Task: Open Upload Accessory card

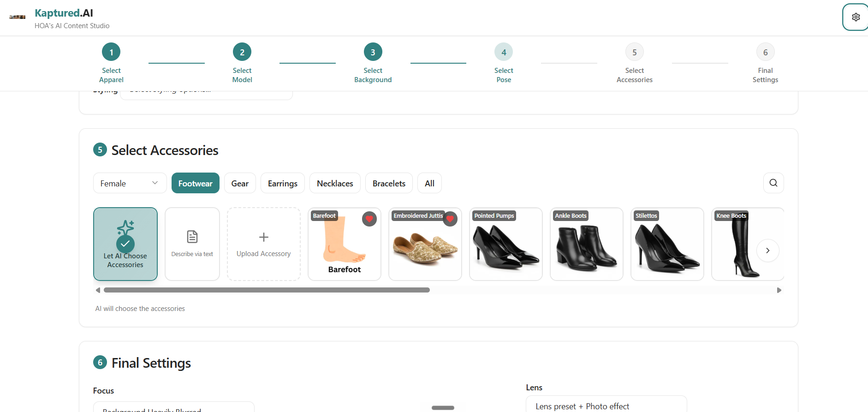Action: (264, 244)
